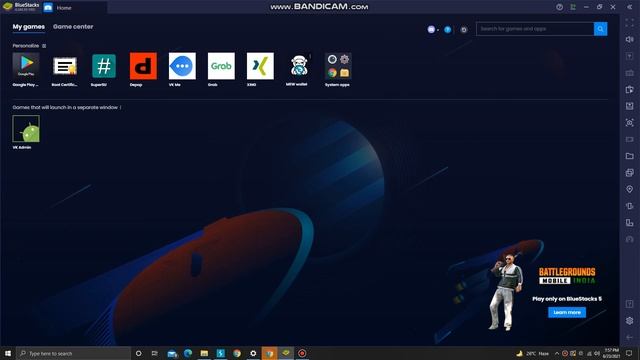Open the Windows Start menu
Viewport: 640px width, 360px height.
click(x=8, y=353)
